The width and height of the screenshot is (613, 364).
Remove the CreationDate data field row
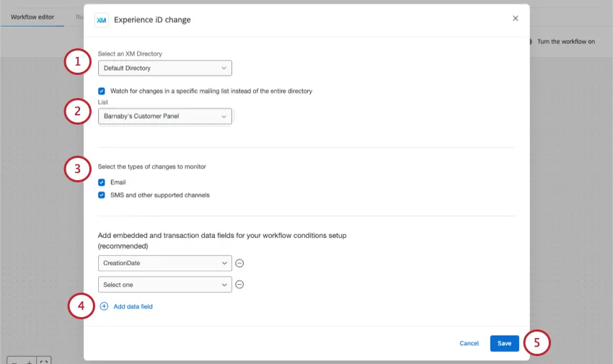pos(239,263)
